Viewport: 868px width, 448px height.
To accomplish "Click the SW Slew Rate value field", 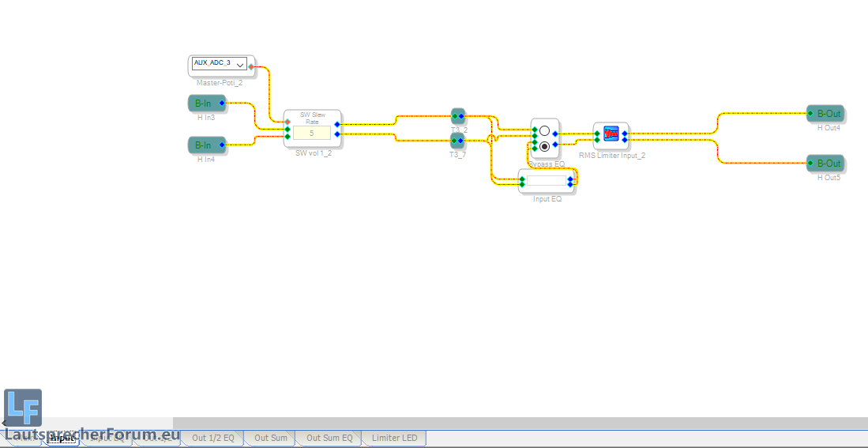I will (311, 133).
